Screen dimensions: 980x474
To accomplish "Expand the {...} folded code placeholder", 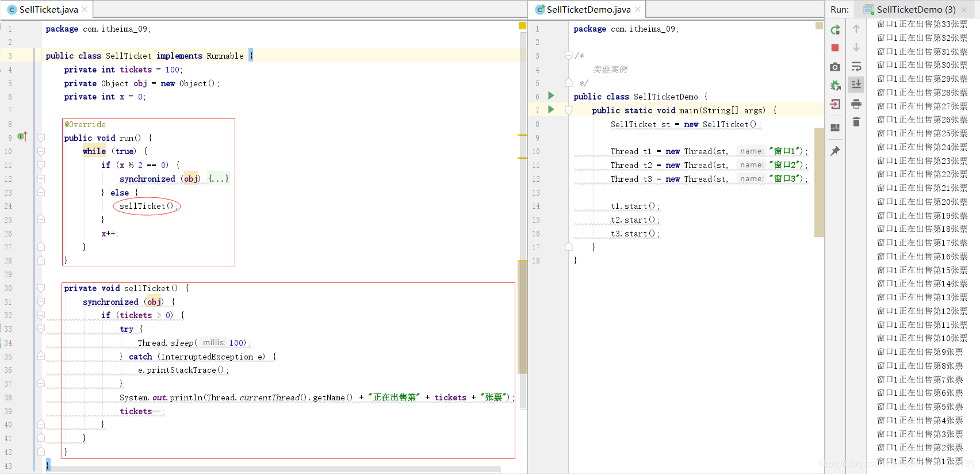I will pos(219,179).
